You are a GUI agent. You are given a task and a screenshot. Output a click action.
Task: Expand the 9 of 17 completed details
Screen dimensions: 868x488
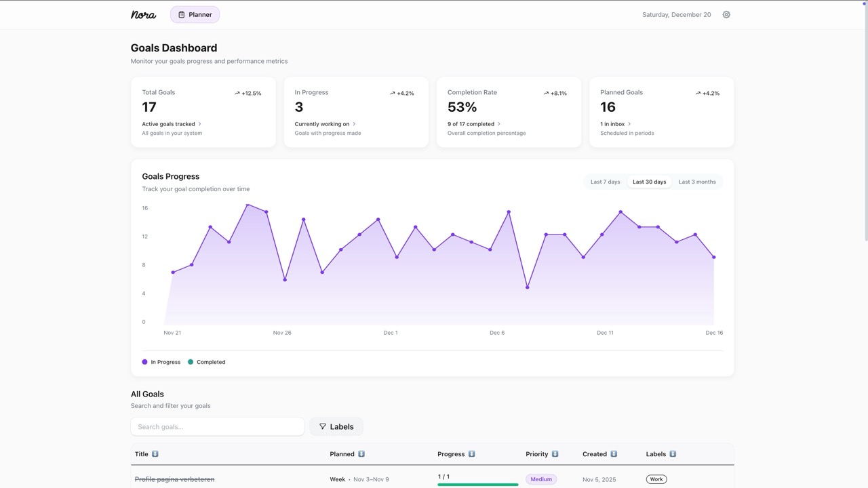499,124
